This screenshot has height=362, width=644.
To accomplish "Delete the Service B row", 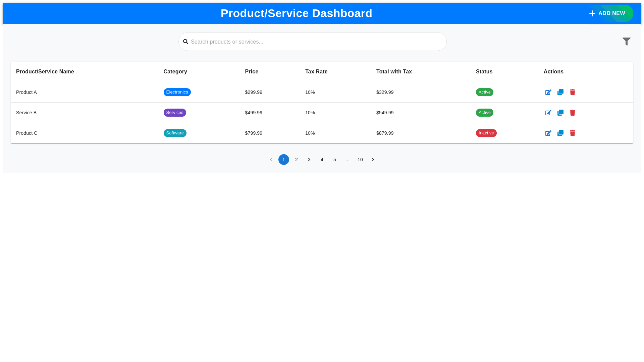I will tap(572, 113).
